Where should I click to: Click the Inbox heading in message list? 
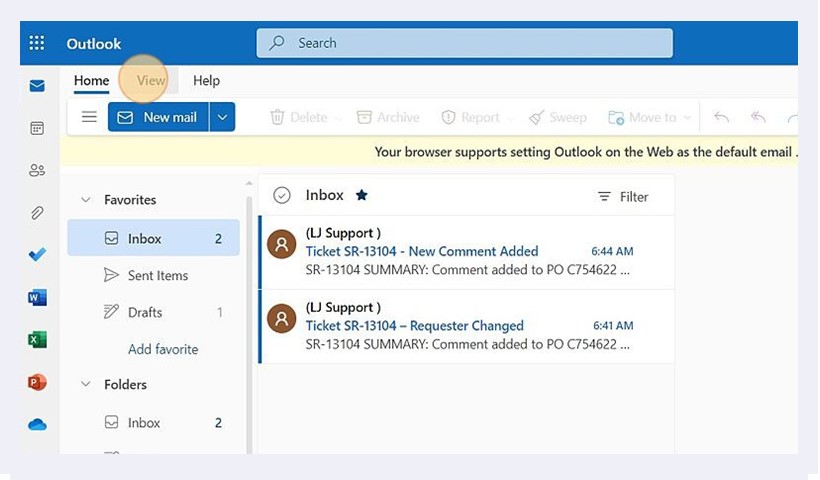pyautogui.click(x=324, y=195)
